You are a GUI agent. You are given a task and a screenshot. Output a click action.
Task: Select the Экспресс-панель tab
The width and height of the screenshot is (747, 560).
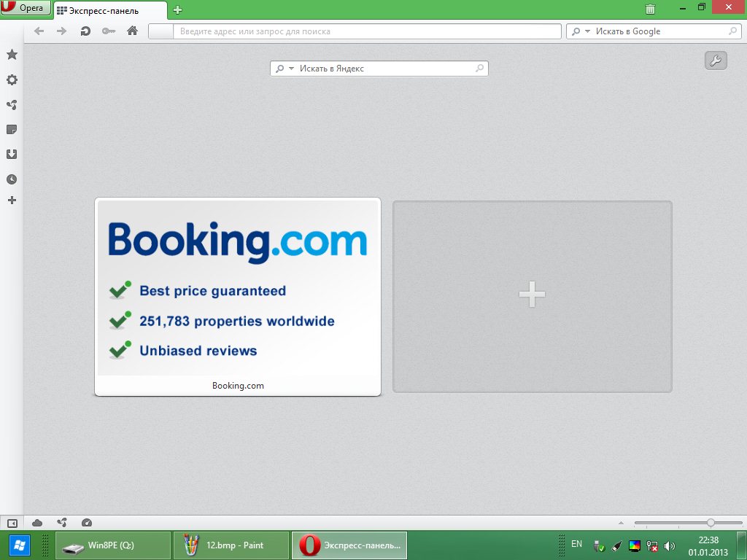pyautogui.click(x=109, y=10)
